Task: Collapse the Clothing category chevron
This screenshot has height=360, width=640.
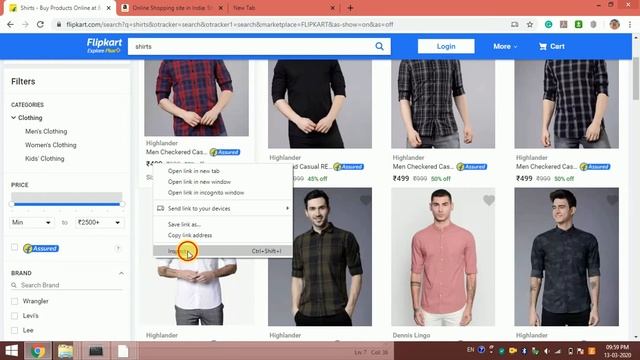Action: pyautogui.click(x=13, y=118)
